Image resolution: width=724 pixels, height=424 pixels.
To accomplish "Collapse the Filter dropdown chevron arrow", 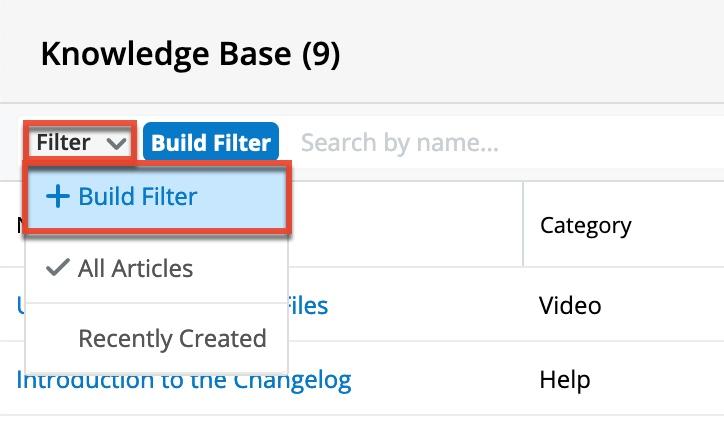I will [x=116, y=143].
